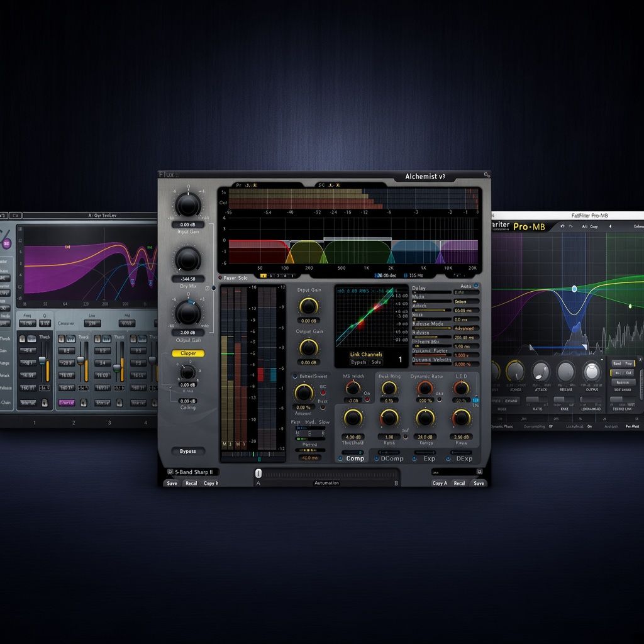The height and width of the screenshot is (644, 644).
Task: Toggle the MS Width On indicator
Action: [367, 399]
